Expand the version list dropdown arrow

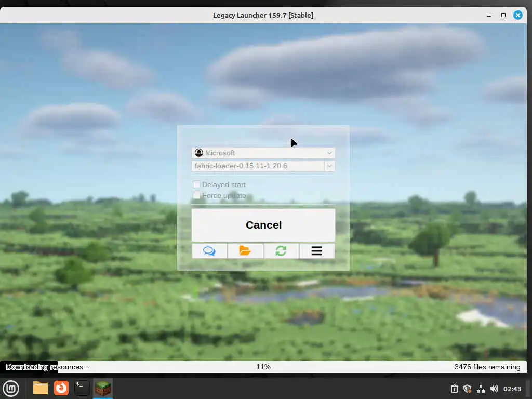point(330,166)
